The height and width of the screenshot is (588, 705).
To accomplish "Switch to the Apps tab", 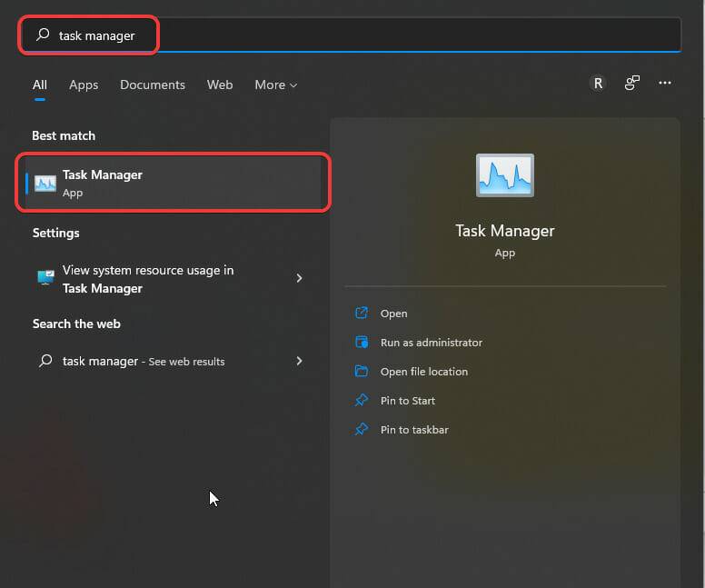I will pyautogui.click(x=84, y=85).
